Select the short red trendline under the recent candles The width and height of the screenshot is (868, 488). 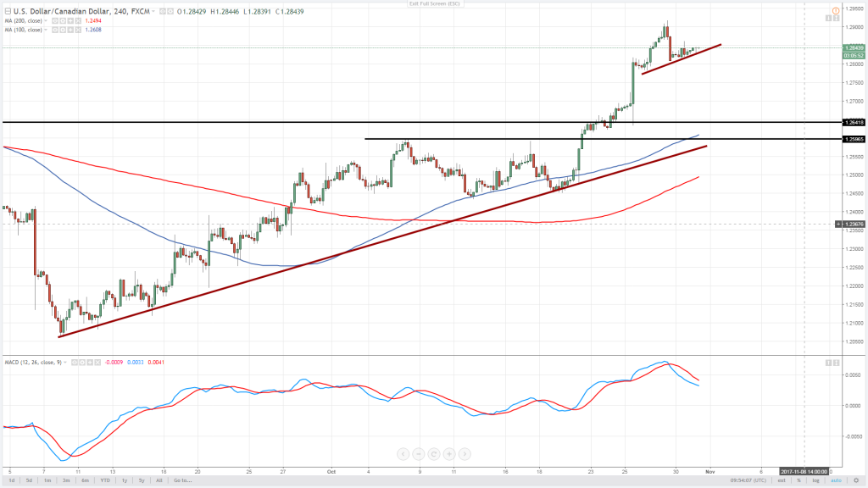pyautogui.click(x=682, y=58)
